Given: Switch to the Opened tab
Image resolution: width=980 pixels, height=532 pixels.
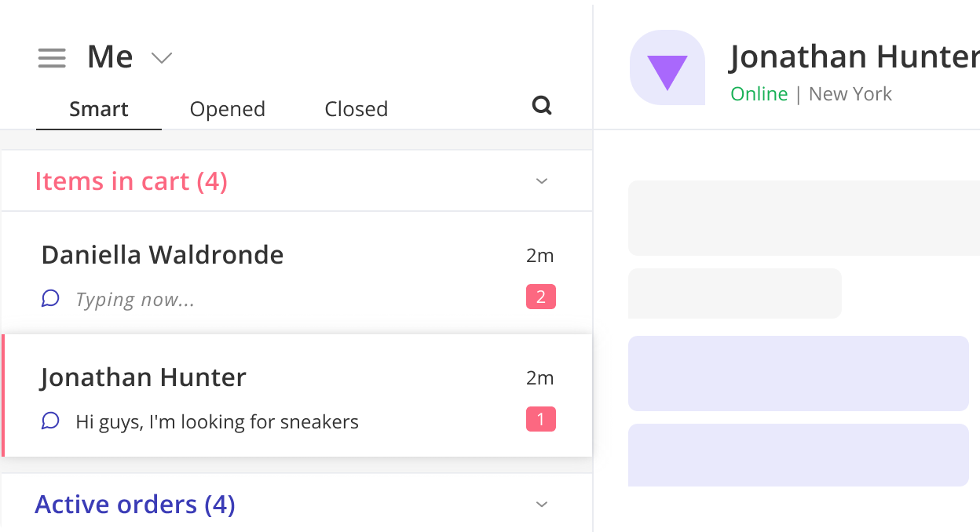Looking at the screenshot, I should [x=228, y=109].
